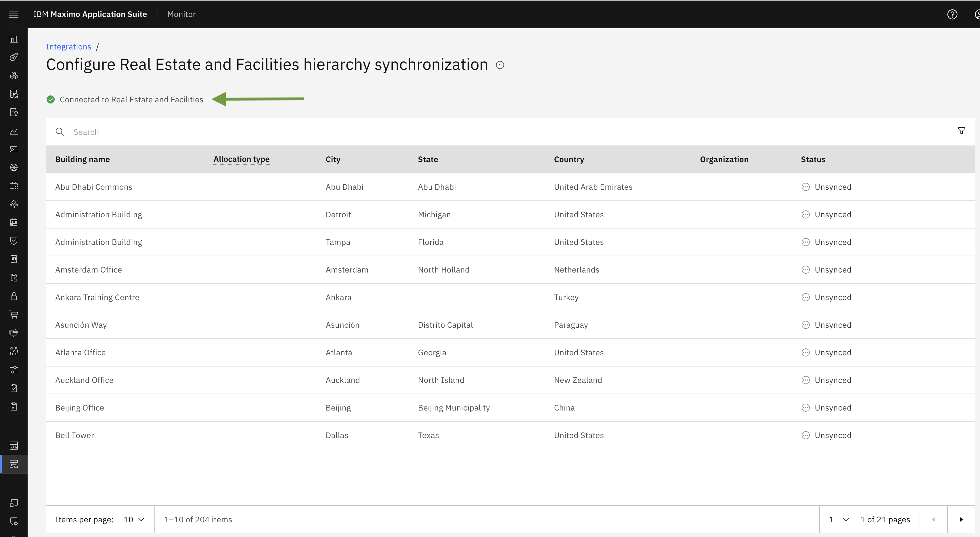
Task: Open the hamburger navigation menu
Action: (14, 14)
